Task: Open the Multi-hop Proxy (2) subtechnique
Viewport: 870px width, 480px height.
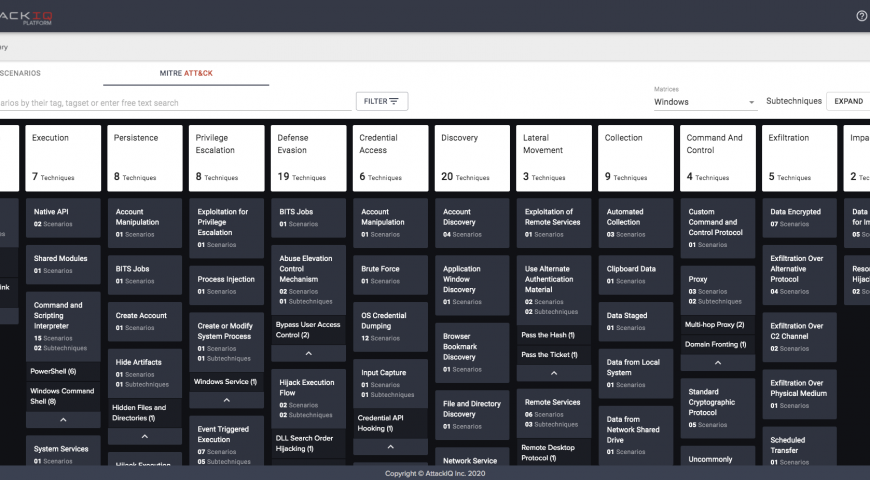Action: click(718, 325)
